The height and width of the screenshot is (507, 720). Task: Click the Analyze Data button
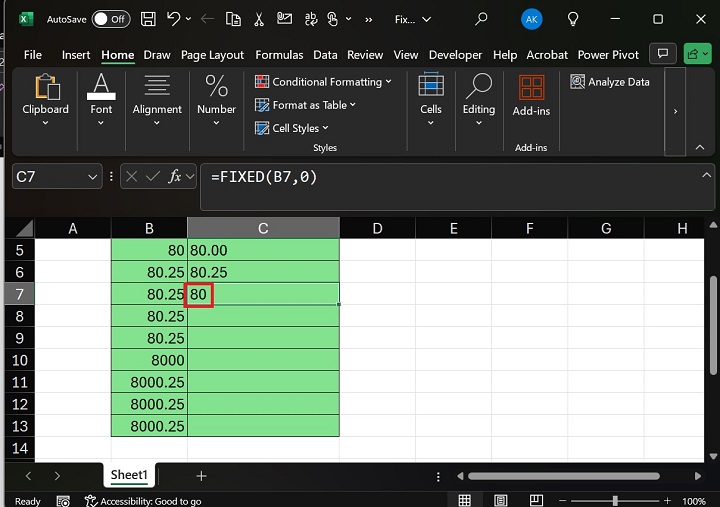(x=610, y=82)
